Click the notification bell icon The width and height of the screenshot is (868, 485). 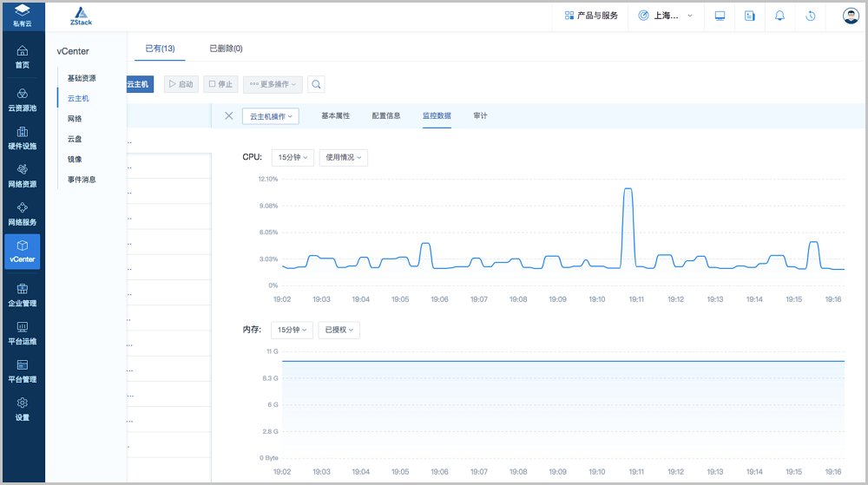[779, 16]
